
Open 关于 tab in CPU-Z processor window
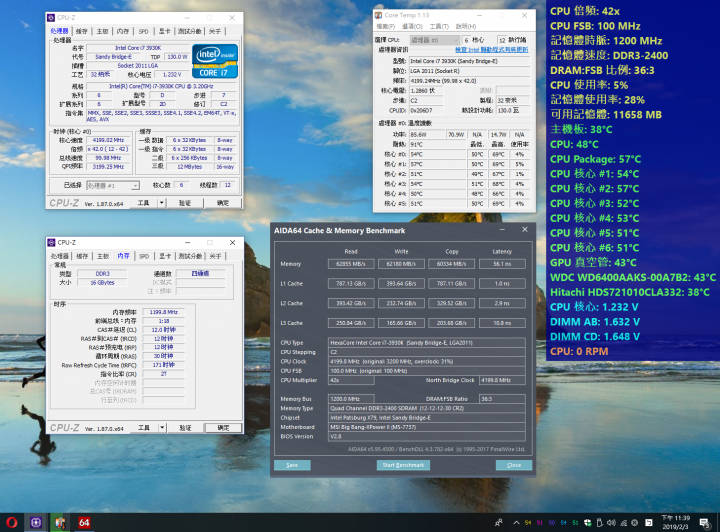tap(215, 31)
